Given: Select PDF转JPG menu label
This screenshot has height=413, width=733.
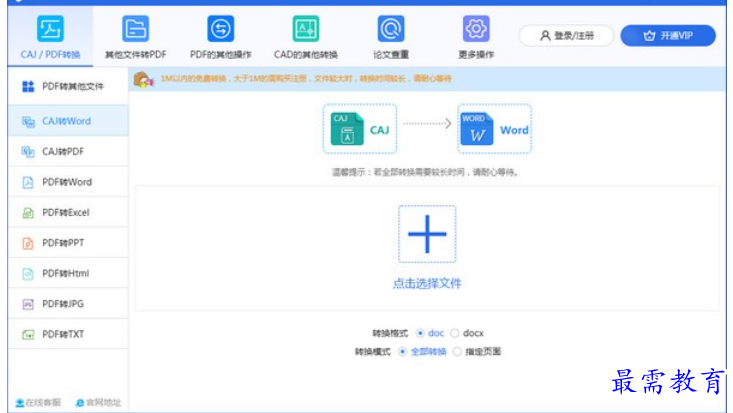Looking at the screenshot, I should coord(63,304).
